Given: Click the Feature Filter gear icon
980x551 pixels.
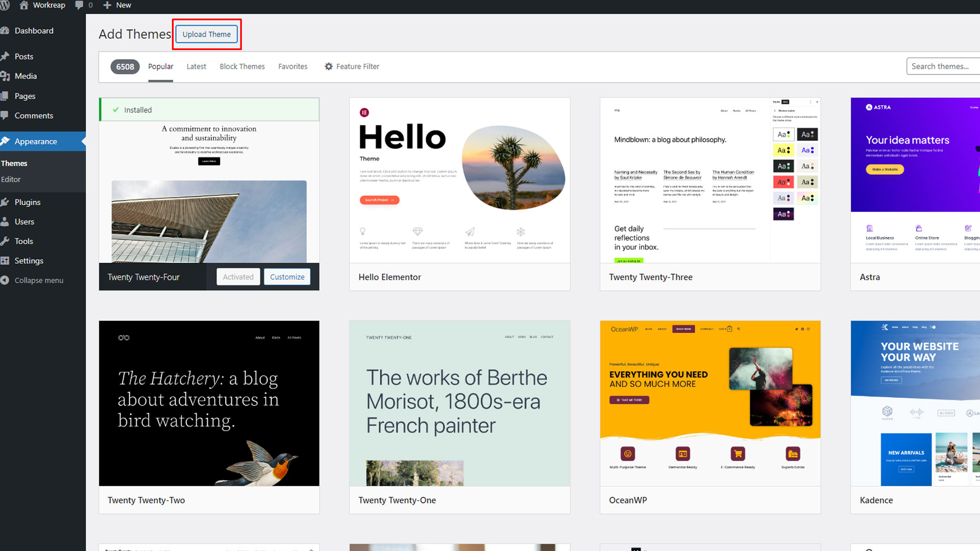Looking at the screenshot, I should (329, 66).
